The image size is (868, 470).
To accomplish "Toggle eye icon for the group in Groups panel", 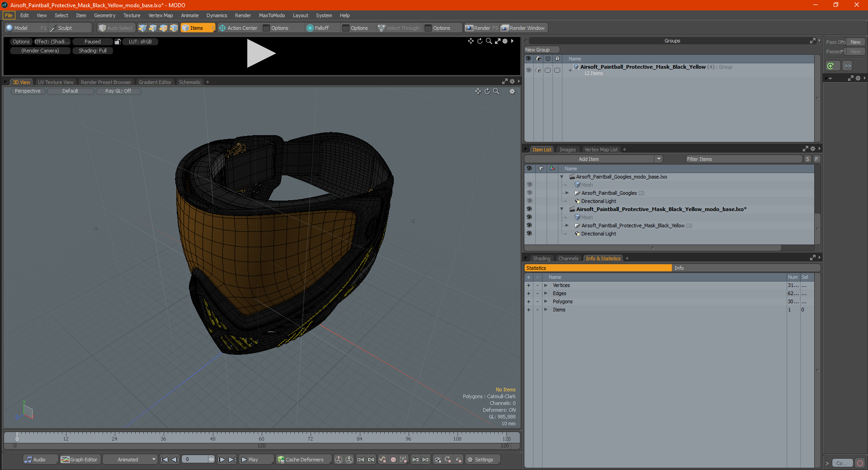I will click(x=528, y=70).
